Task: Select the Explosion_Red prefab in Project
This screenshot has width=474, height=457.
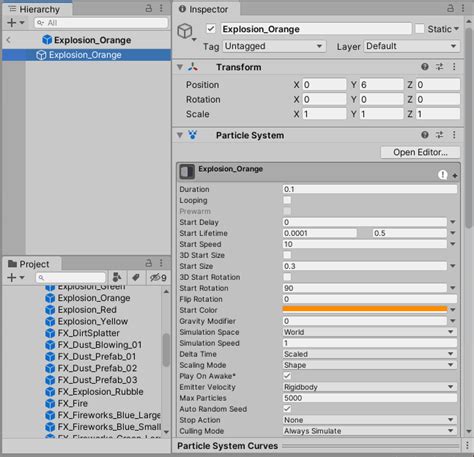Action: click(x=81, y=310)
